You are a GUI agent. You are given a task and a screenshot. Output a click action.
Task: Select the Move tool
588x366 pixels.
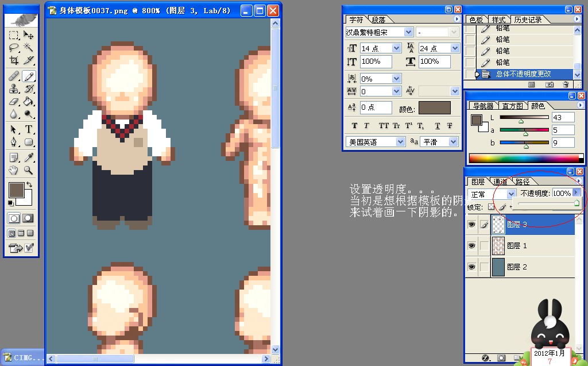tap(29, 35)
